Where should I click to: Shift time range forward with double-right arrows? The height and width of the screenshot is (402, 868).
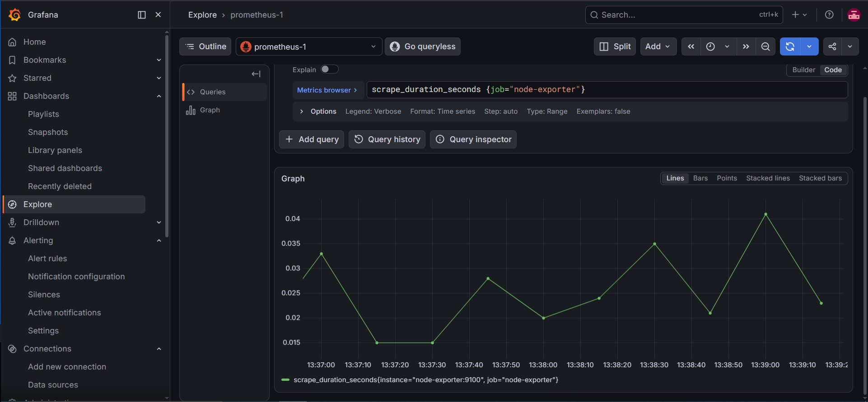coord(746,46)
